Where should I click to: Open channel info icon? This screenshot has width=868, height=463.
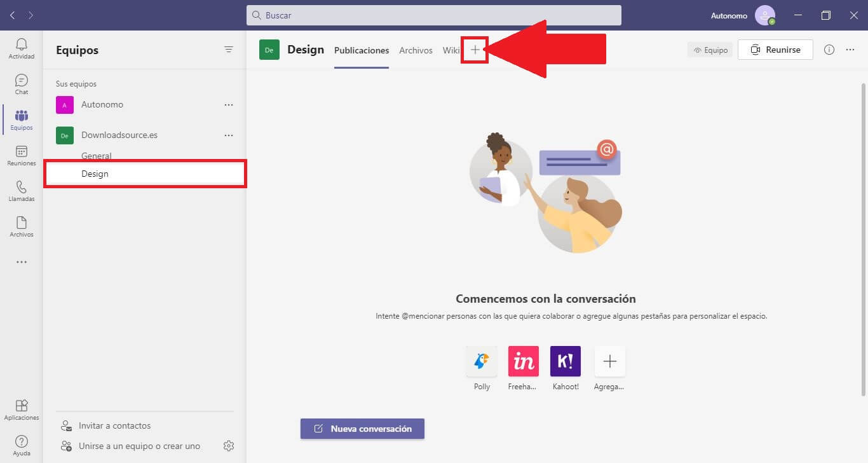[x=829, y=50]
